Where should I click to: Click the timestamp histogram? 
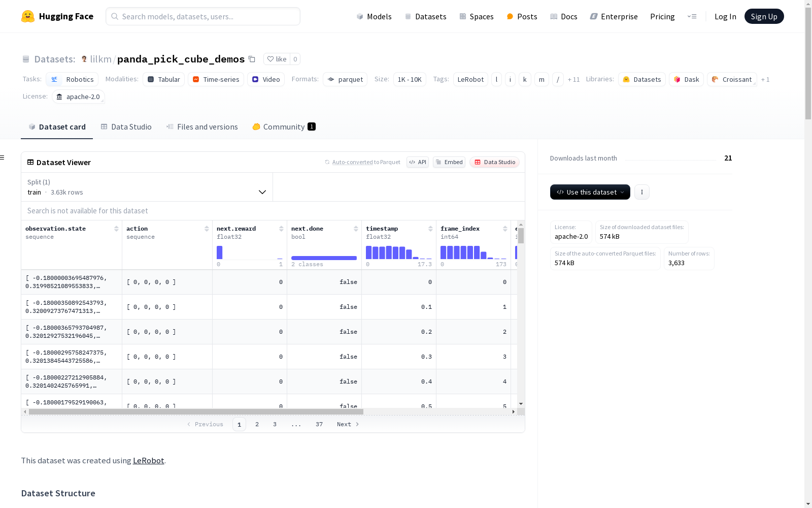pos(398,252)
